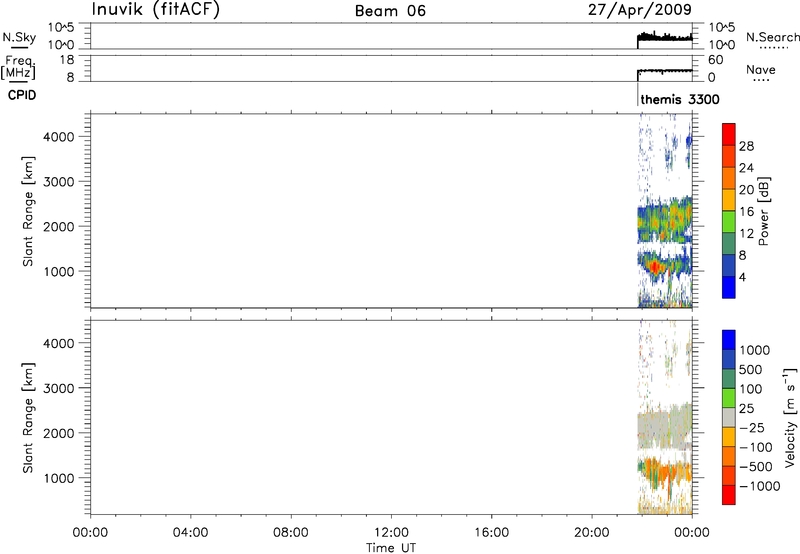Screen dimensions: 800x554
Task: Click the 12:00 time tick label
Action: pyautogui.click(x=391, y=533)
